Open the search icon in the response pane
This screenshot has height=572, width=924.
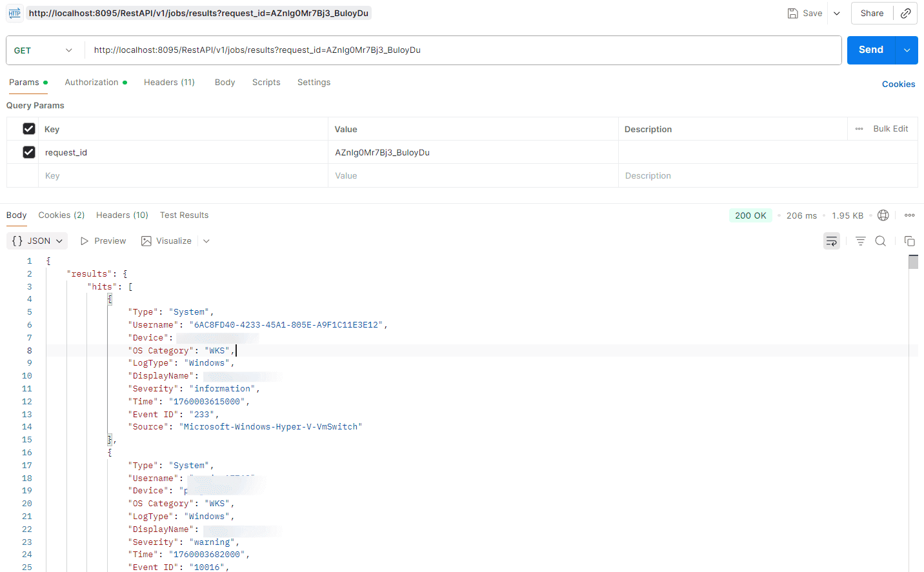(880, 241)
